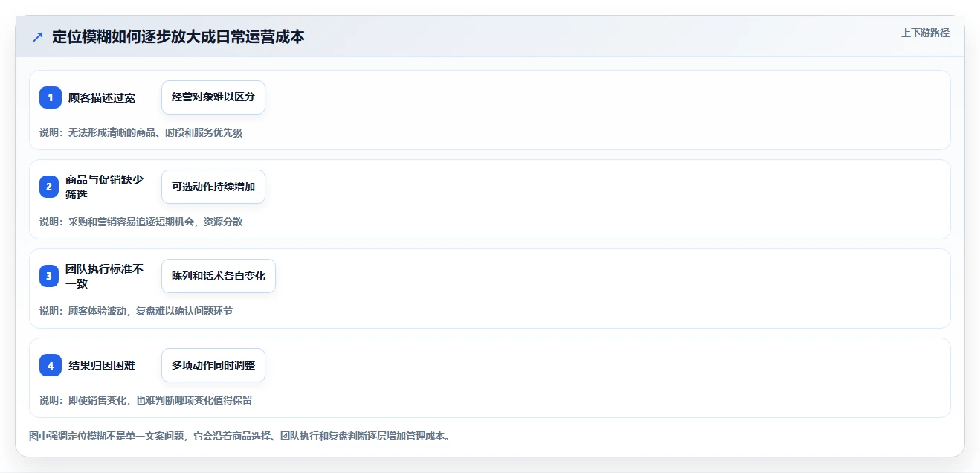The width and height of the screenshot is (980, 473).
Task: Select the 上下游路径 label in the header
Action: [x=925, y=33]
